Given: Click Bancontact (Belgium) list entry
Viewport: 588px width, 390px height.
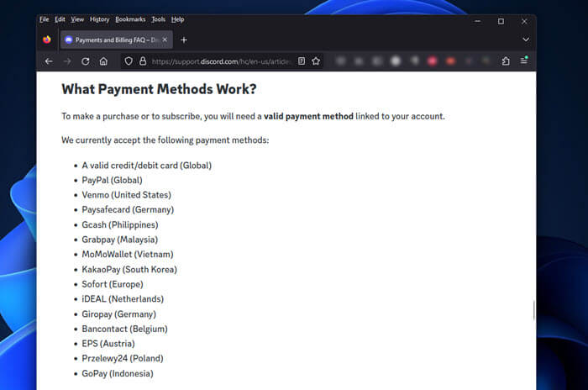Looking at the screenshot, I should [x=124, y=329].
